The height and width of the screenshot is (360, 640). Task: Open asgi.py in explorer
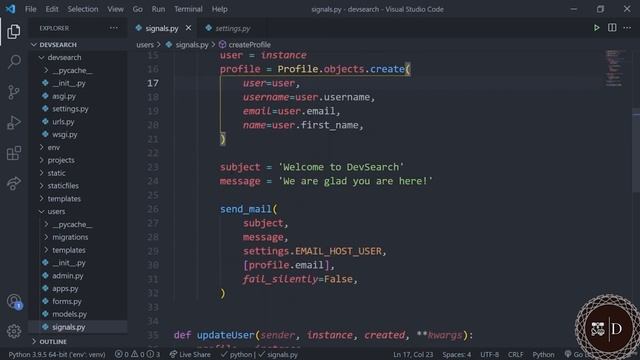coord(78,96)
